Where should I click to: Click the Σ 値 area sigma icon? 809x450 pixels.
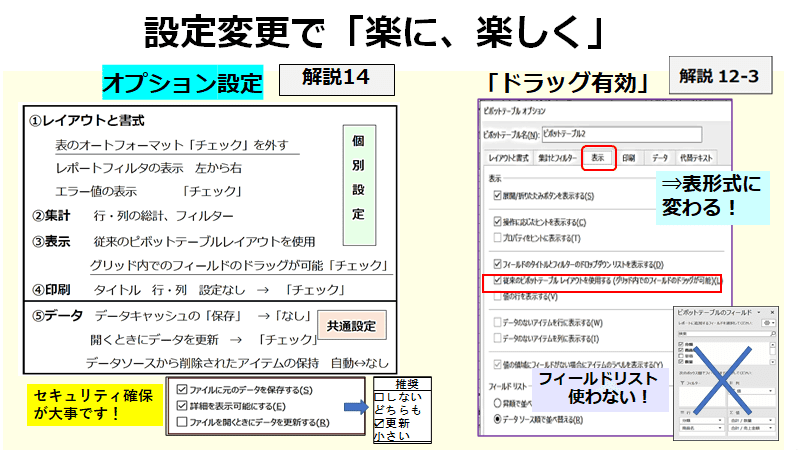coord(731,413)
